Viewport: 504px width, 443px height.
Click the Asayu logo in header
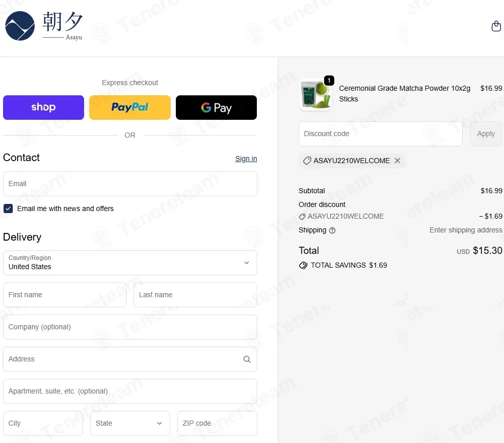coord(44,26)
